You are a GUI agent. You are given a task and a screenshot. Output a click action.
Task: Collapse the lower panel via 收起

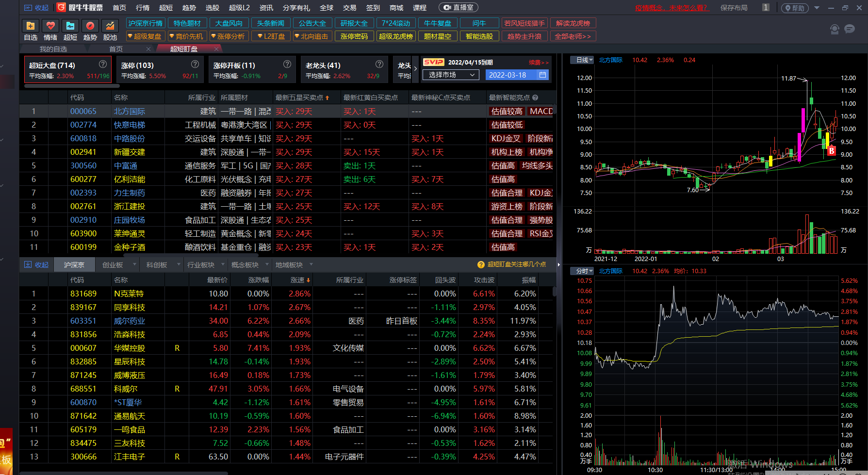[36, 264]
